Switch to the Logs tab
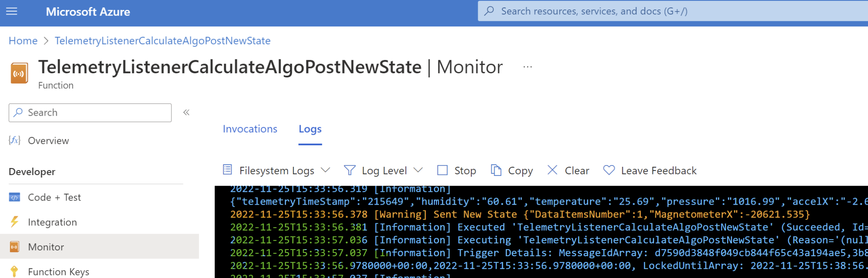This screenshot has width=868, height=278. [310, 129]
